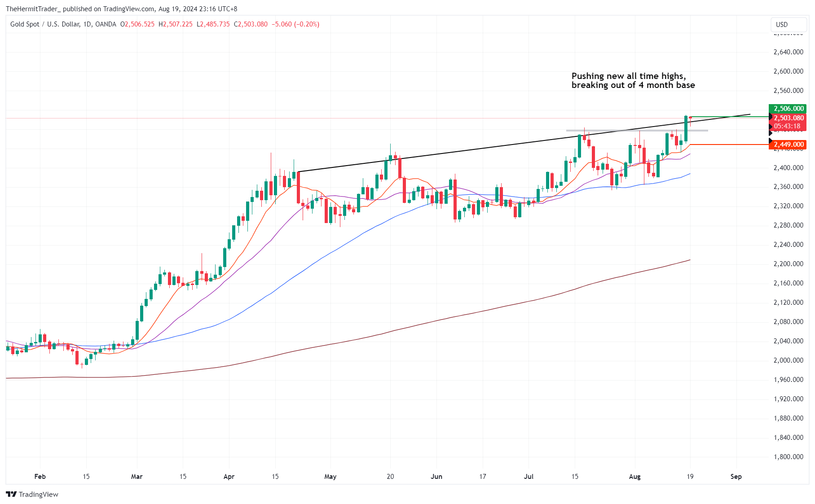Select the gray horizontal resistance line
The image size is (815, 504).
pyautogui.click(x=637, y=131)
